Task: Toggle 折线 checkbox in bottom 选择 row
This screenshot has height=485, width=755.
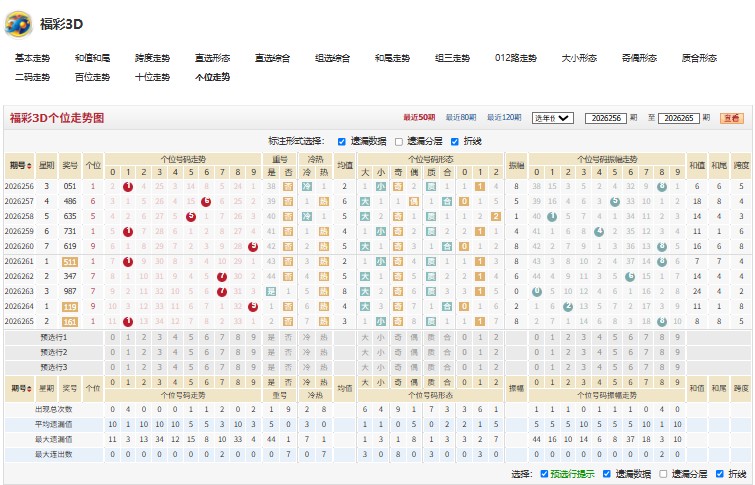Action: [719, 474]
